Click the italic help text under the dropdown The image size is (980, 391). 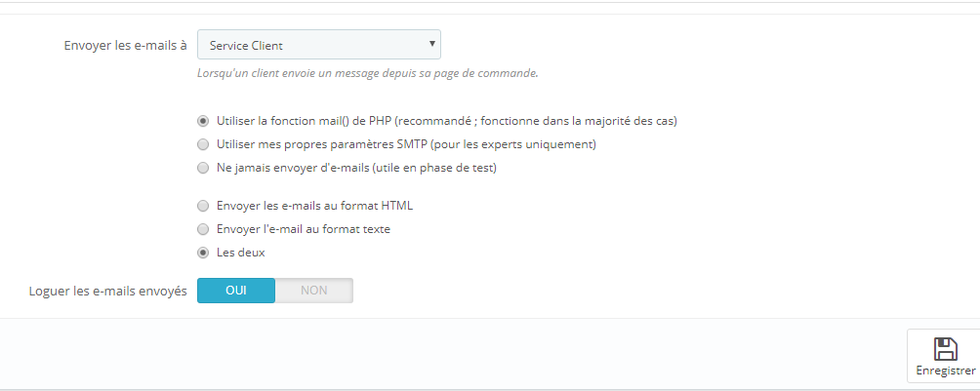pos(367,73)
